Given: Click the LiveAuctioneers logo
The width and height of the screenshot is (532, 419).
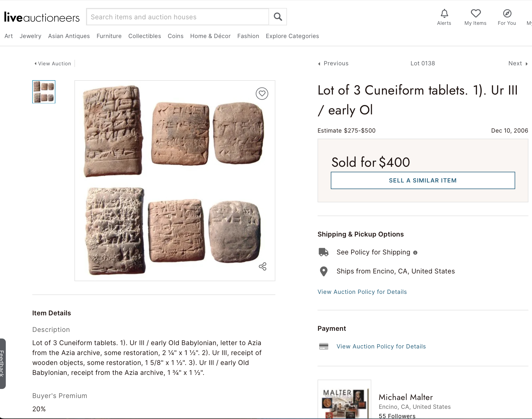Looking at the screenshot, I should coord(42,17).
